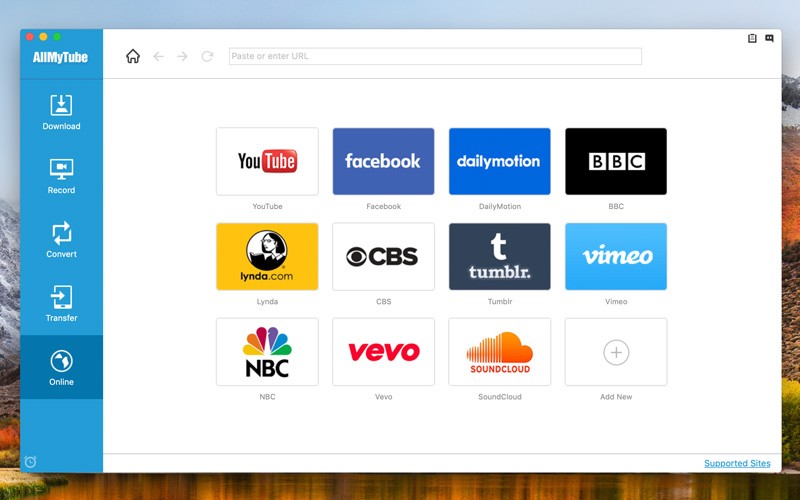Reload the page with refresh icon
The height and width of the screenshot is (500, 800).
tap(207, 56)
